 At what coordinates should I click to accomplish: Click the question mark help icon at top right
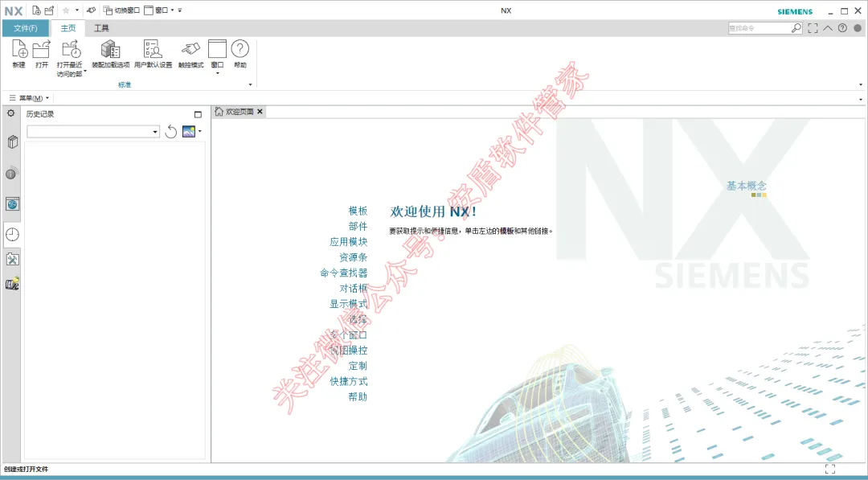pyautogui.click(x=842, y=27)
